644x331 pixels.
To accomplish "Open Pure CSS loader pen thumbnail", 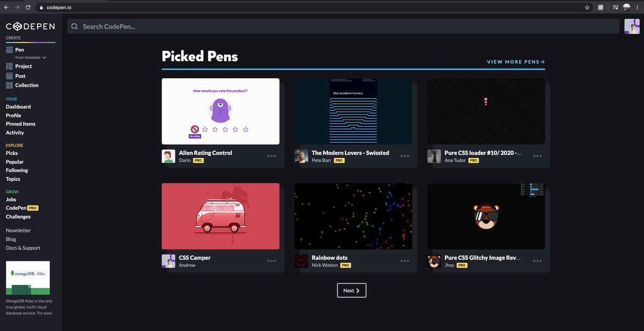I will pos(486,111).
